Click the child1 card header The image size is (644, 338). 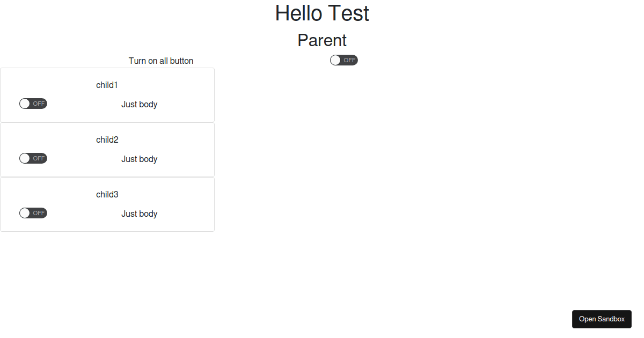(107, 85)
